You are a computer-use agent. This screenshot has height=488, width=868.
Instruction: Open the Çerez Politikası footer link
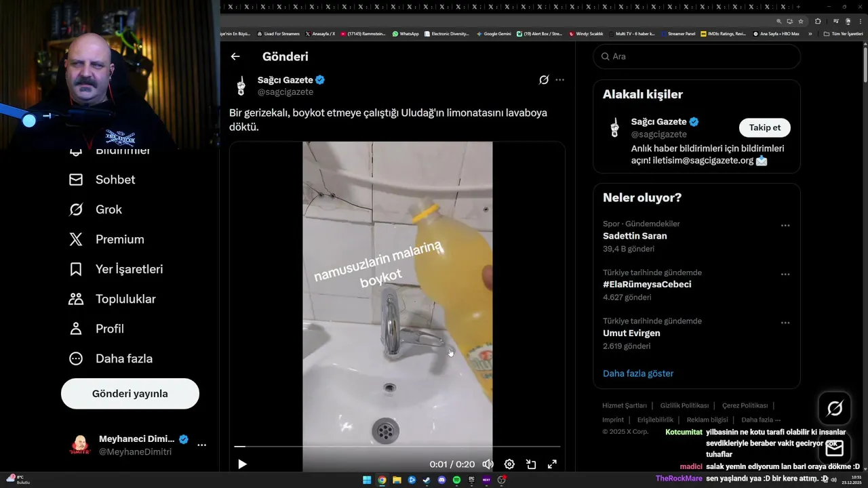(745, 405)
